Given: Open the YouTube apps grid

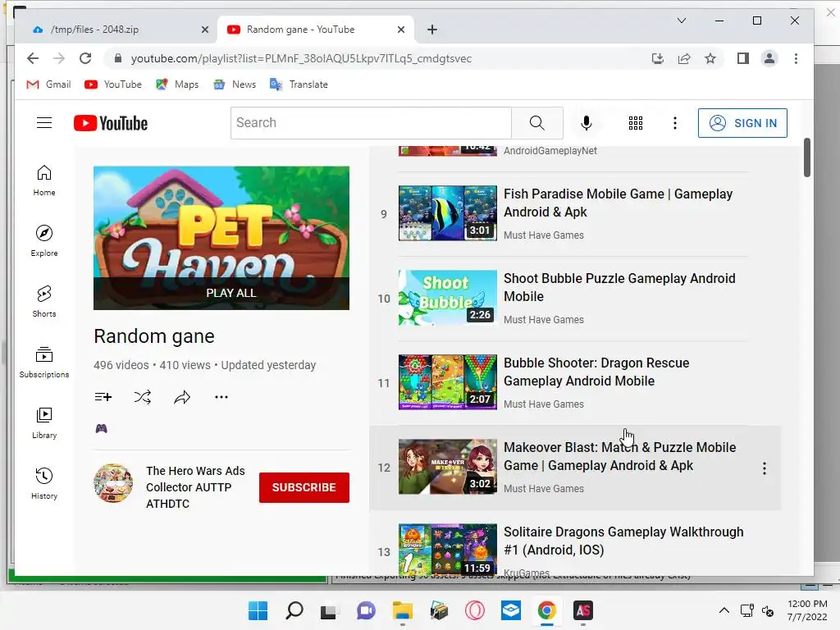Looking at the screenshot, I should (x=636, y=123).
